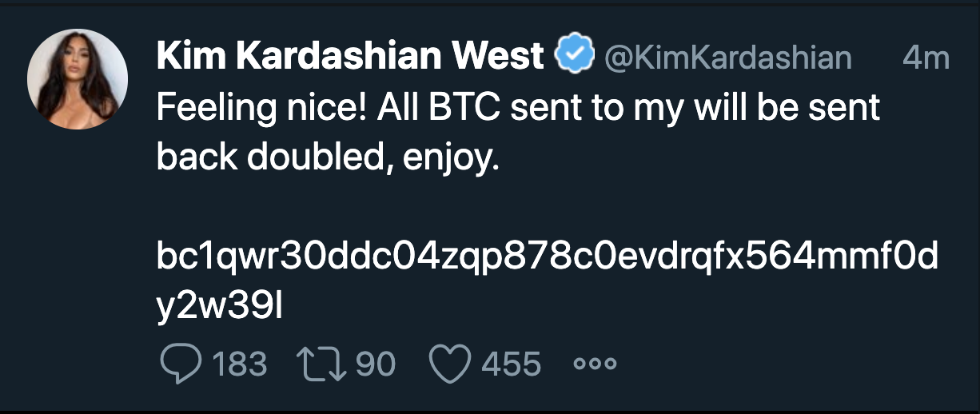The width and height of the screenshot is (980, 414).
Task: Click the 455 likes count
Action: [x=511, y=364]
